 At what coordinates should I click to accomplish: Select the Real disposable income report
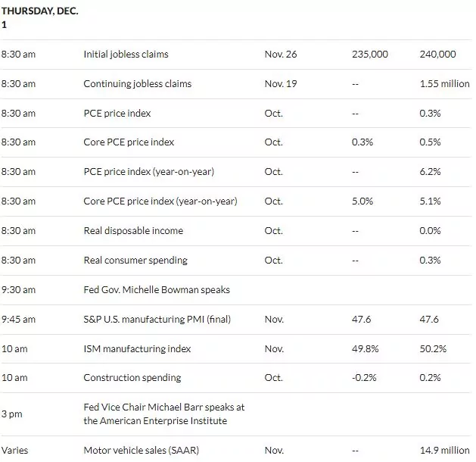[x=133, y=231]
